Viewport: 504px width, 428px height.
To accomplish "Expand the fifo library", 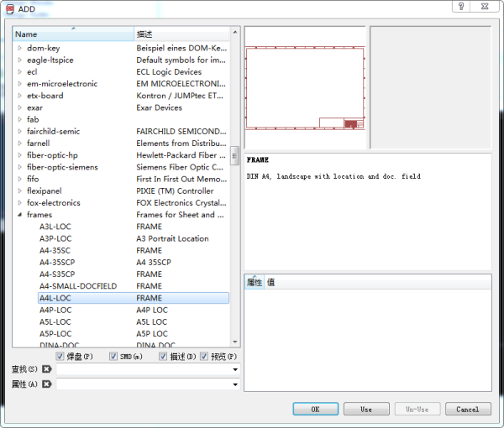I will pos(20,179).
